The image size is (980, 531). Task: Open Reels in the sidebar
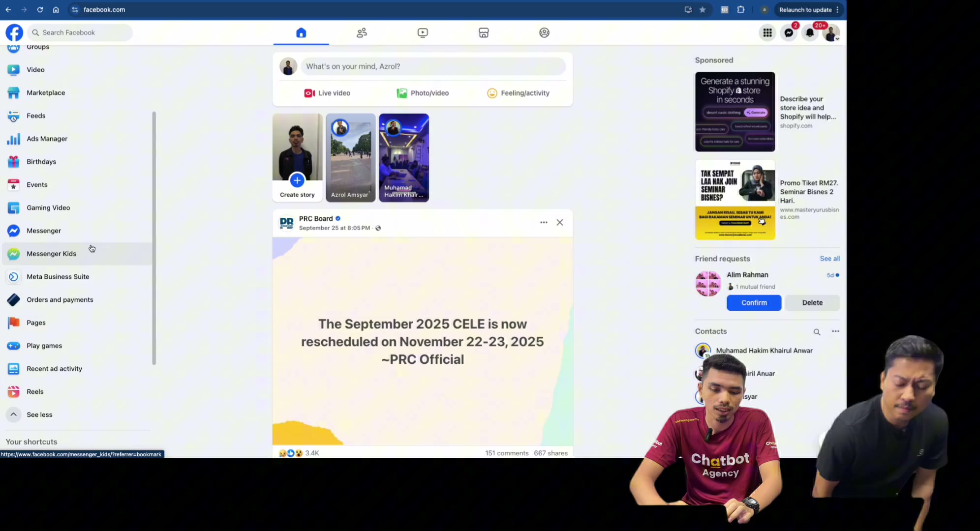click(x=77, y=392)
